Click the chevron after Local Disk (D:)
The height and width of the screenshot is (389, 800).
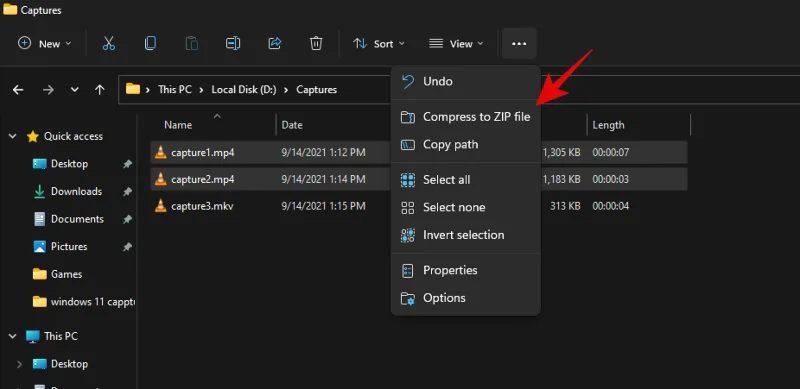(x=286, y=90)
